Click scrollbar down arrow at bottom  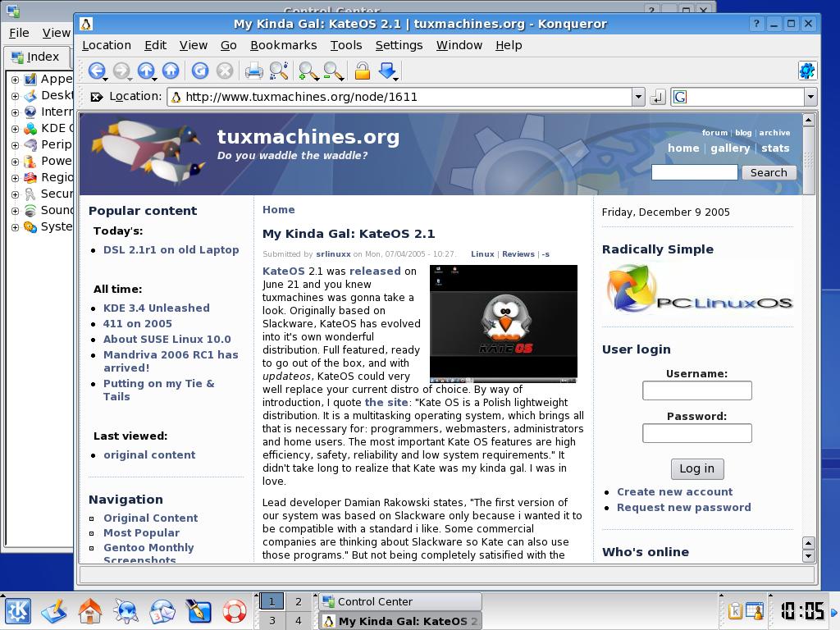(808, 555)
